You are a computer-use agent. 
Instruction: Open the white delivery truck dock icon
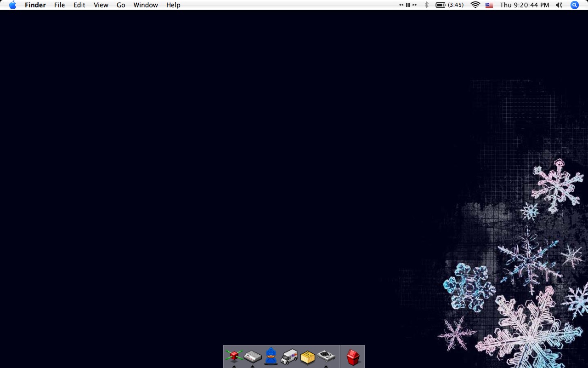click(x=289, y=356)
